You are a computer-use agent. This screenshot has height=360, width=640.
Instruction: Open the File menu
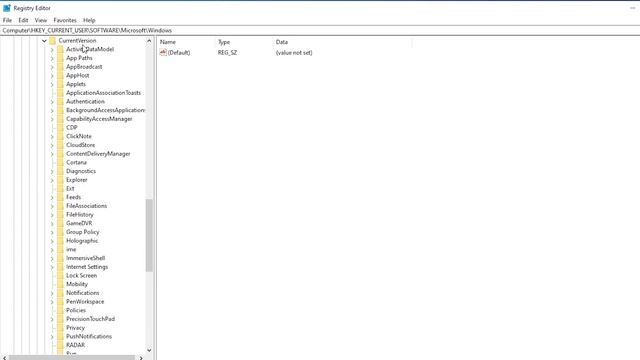pos(7,20)
